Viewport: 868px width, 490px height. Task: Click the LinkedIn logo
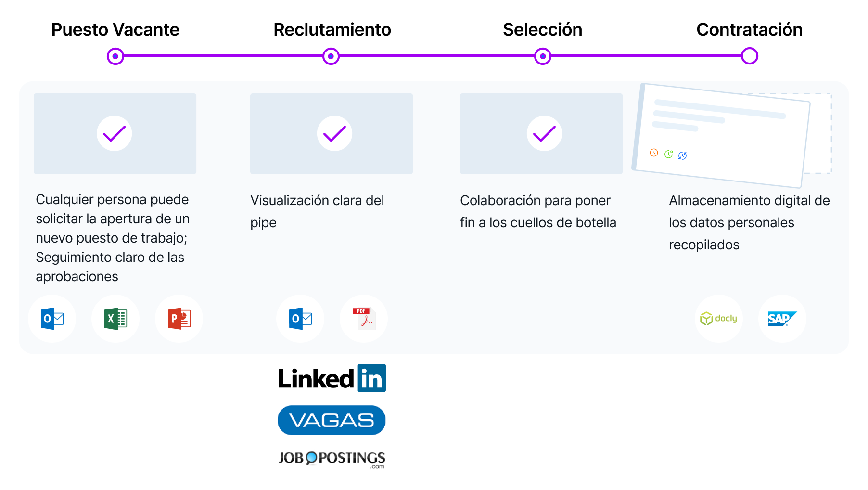pyautogui.click(x=332, y=378)
